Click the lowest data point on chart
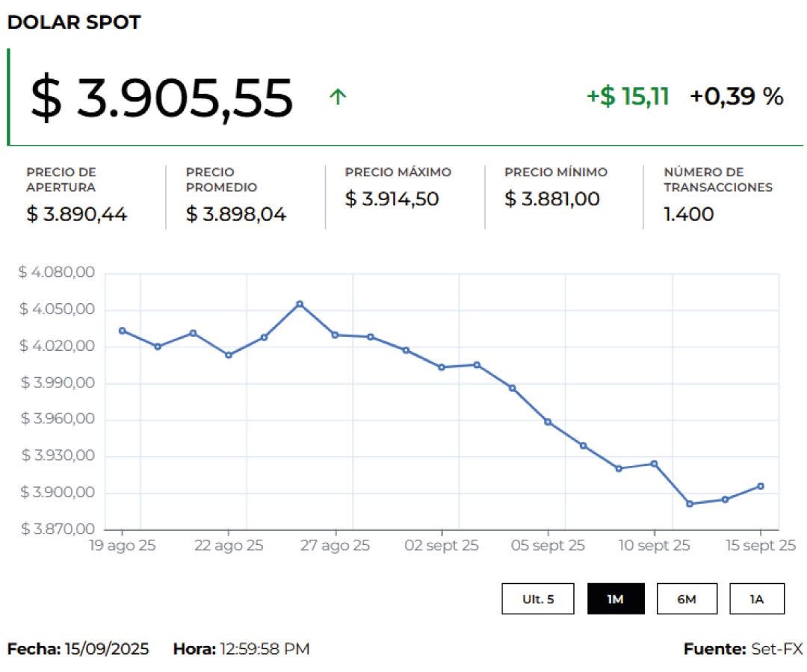The image size is (807, 672). [x=690, y=504]
